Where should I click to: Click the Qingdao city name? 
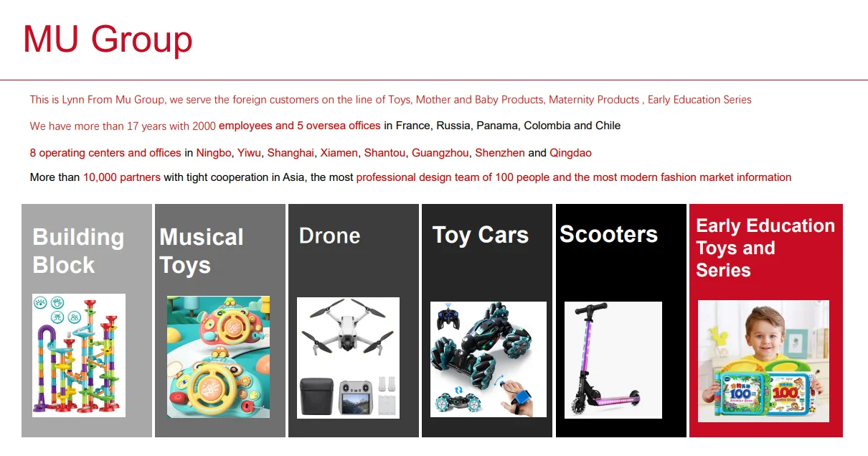(570, 153)
